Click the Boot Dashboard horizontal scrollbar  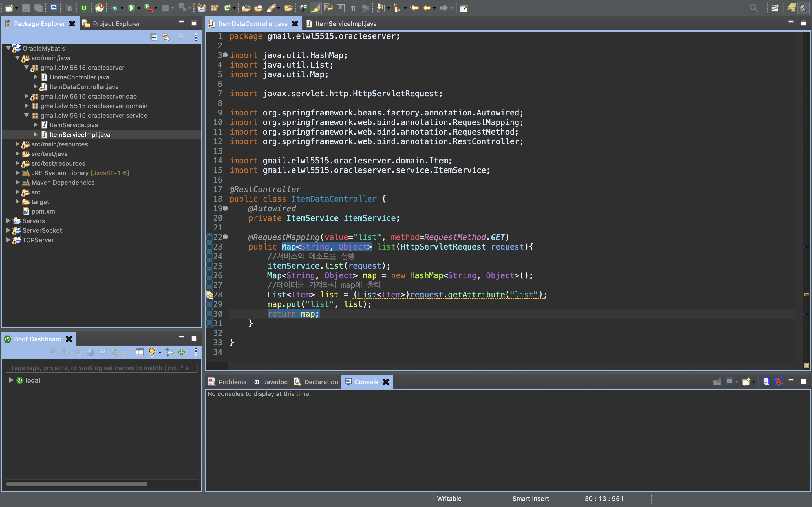76,484
